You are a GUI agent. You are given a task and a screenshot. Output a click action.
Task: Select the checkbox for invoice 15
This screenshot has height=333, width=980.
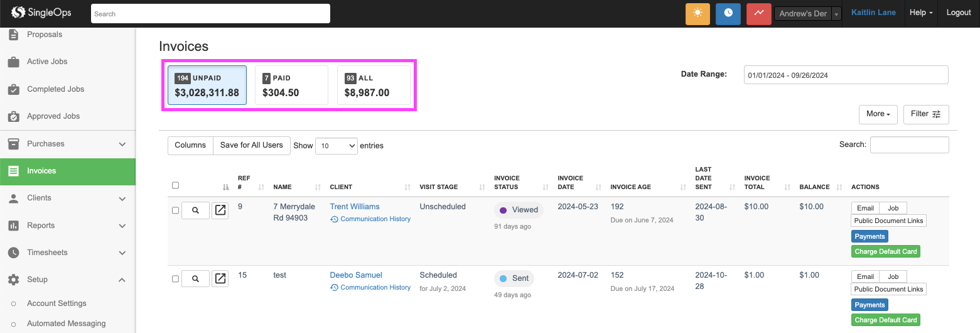(175, 279)
